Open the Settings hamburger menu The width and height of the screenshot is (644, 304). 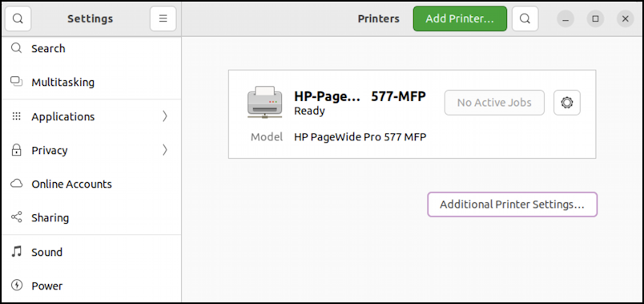pyautogui.click(x=163, y=18)
